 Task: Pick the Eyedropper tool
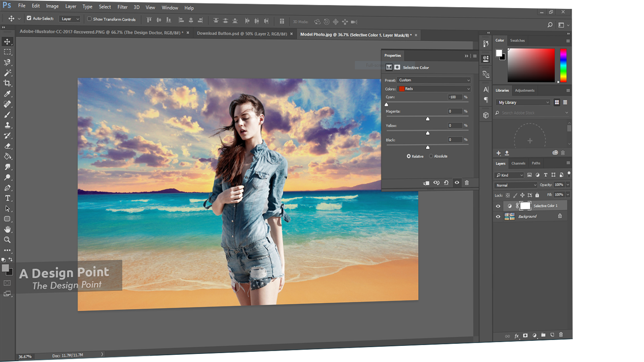pyautogui.click(x=7, y=94)
